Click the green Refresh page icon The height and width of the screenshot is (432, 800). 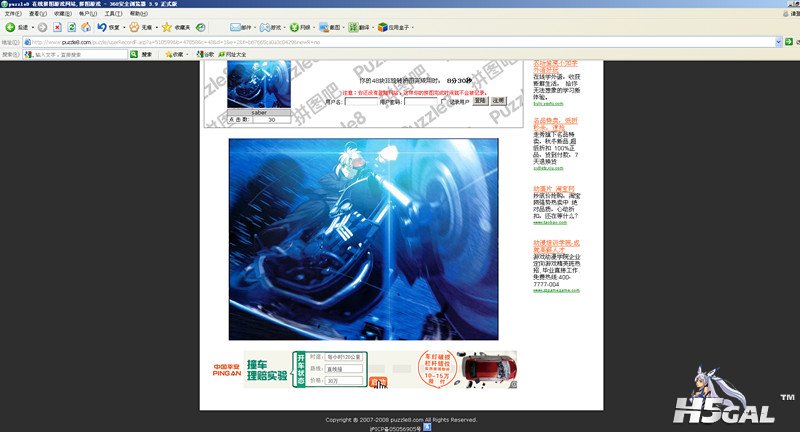click(x=72, y=27)
